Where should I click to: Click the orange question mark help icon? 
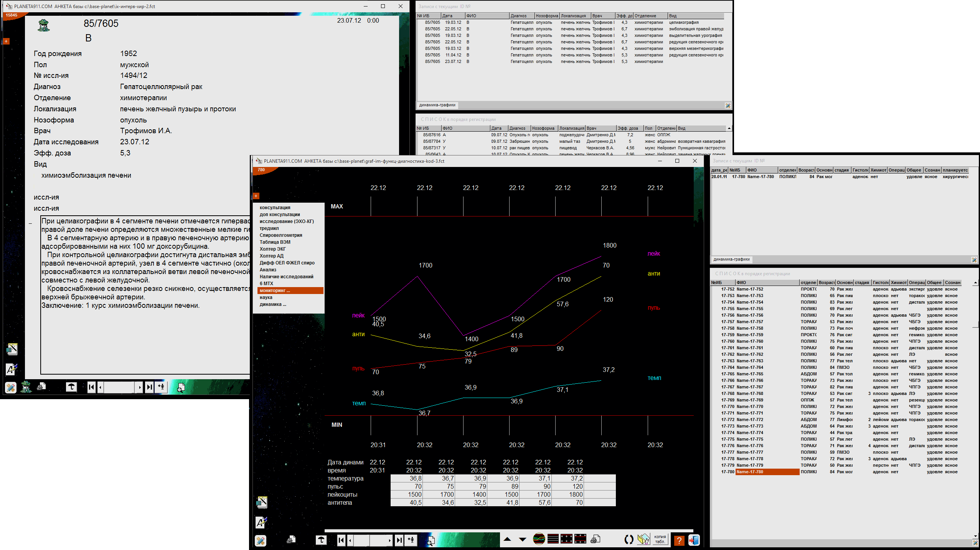[x=679, y=540]
